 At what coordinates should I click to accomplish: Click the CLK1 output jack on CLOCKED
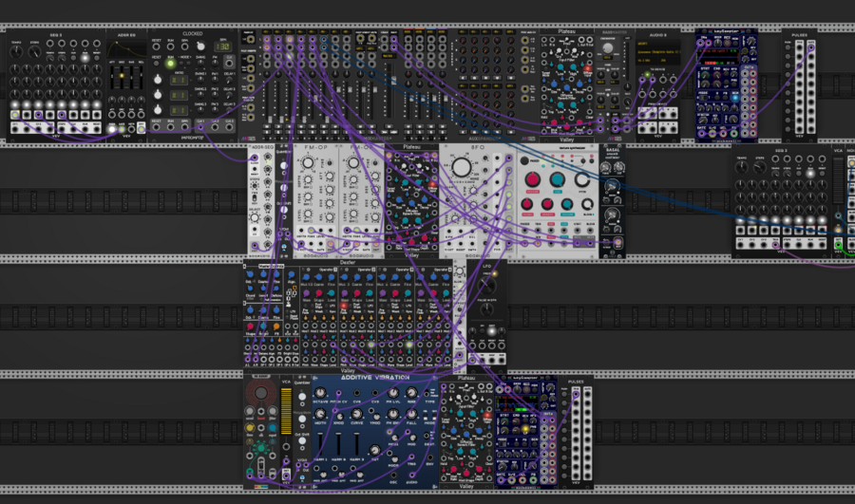pos(200,127)
